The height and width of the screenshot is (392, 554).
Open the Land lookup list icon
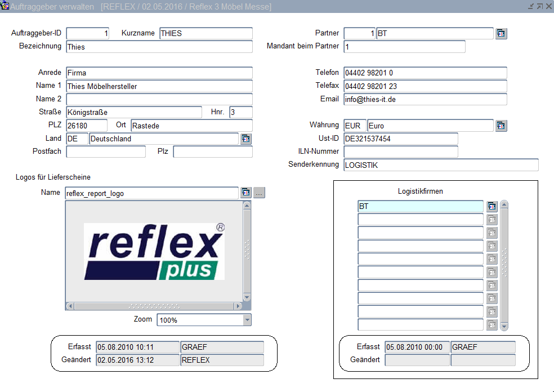coord(245,139)
